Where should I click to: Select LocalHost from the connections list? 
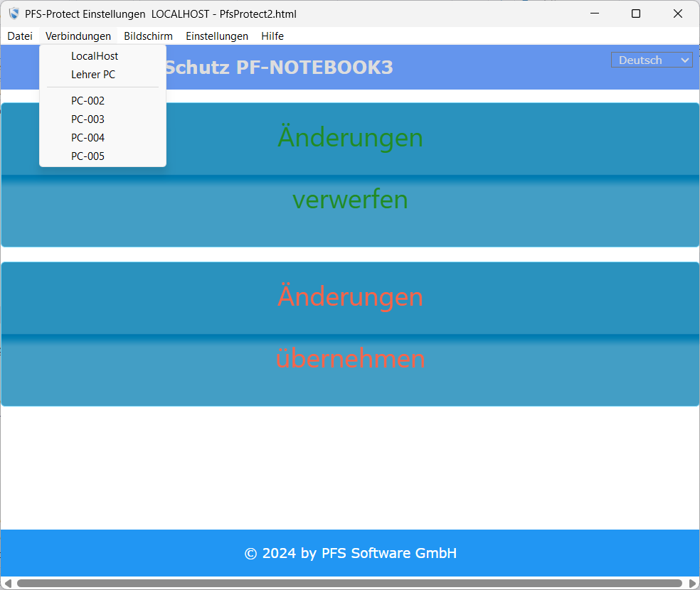(x=95, y=56)
